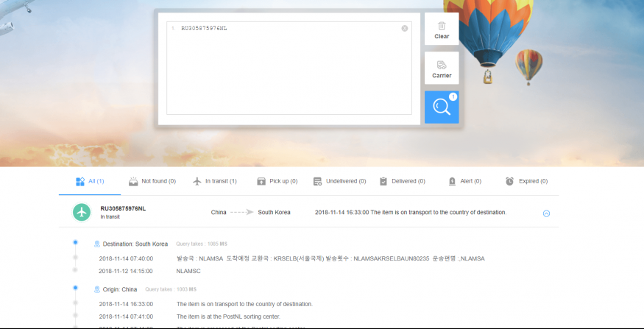Click the blue timeline dot beside Origin
This screenshot has height=329, width=644.
75,288
